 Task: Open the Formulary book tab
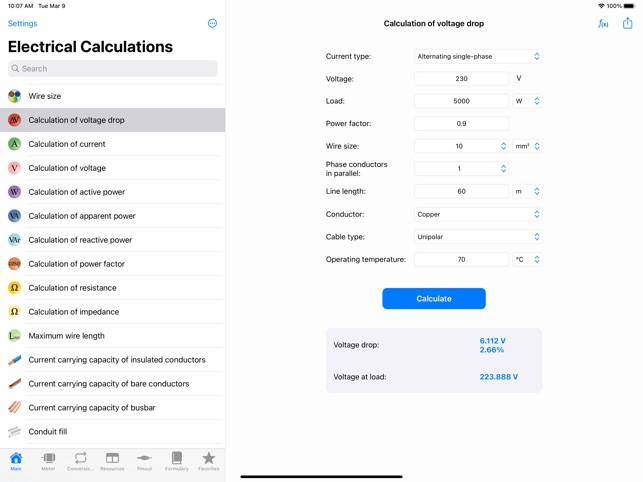point(177,461)
